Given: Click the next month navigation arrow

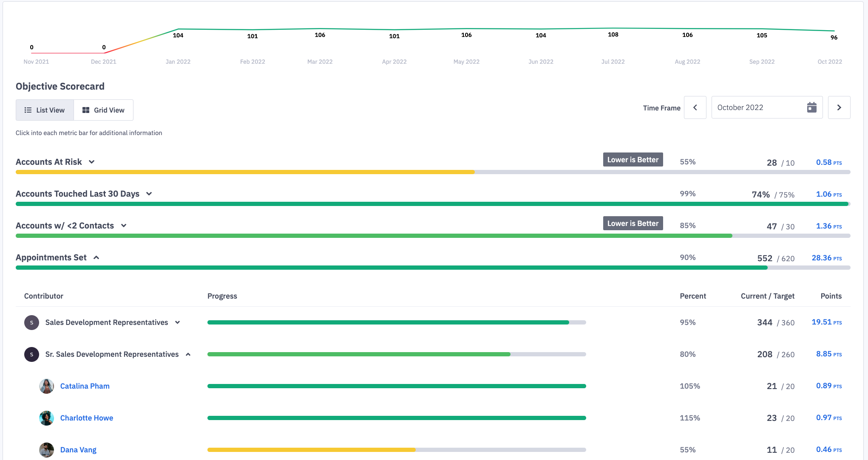Looking at the screenshot, I should coord(839,107).
